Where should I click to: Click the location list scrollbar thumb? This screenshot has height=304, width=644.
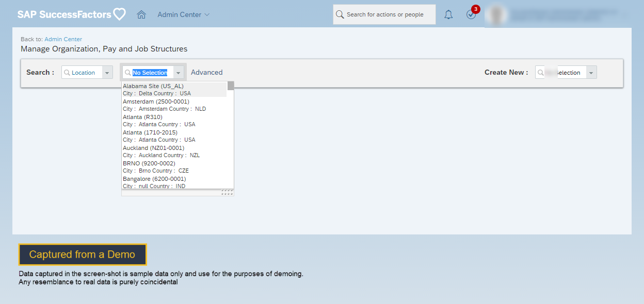(231, 86)
